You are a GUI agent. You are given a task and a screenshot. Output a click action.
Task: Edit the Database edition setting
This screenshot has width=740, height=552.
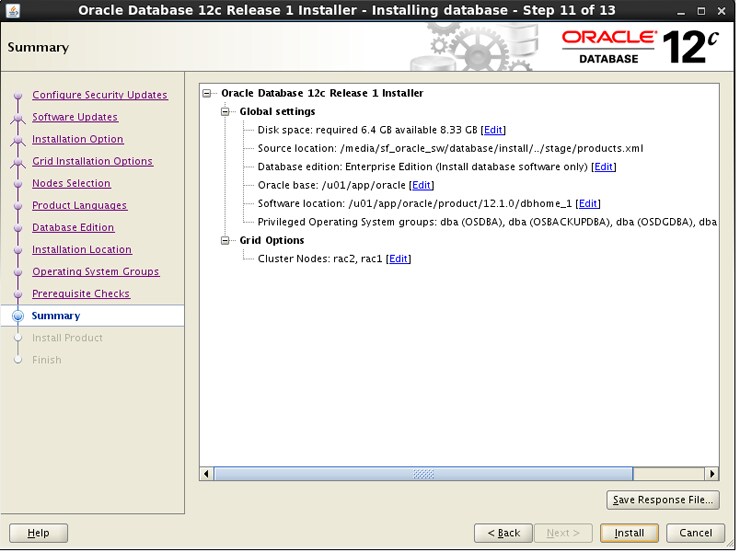pyautogui.click(x=604, y=167)
